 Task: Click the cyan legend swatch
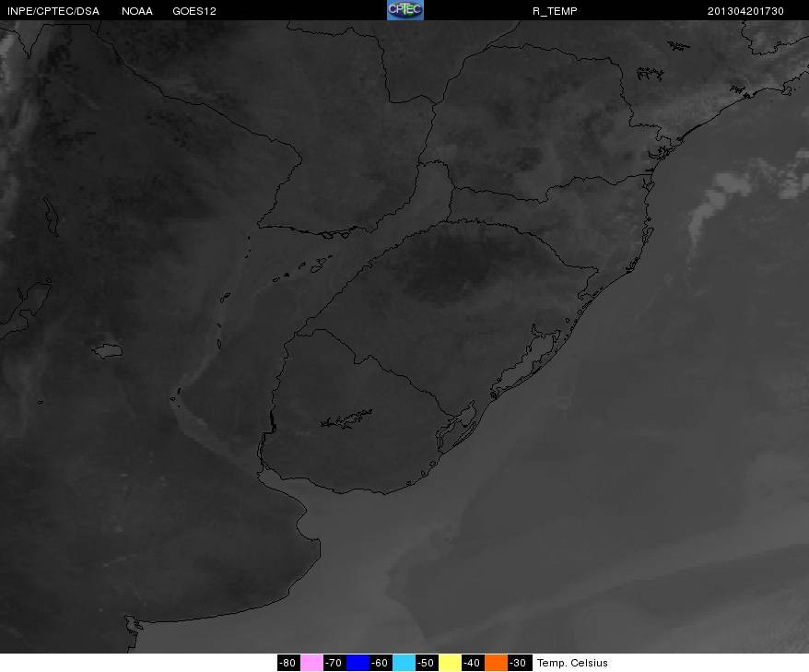point(404,663)
